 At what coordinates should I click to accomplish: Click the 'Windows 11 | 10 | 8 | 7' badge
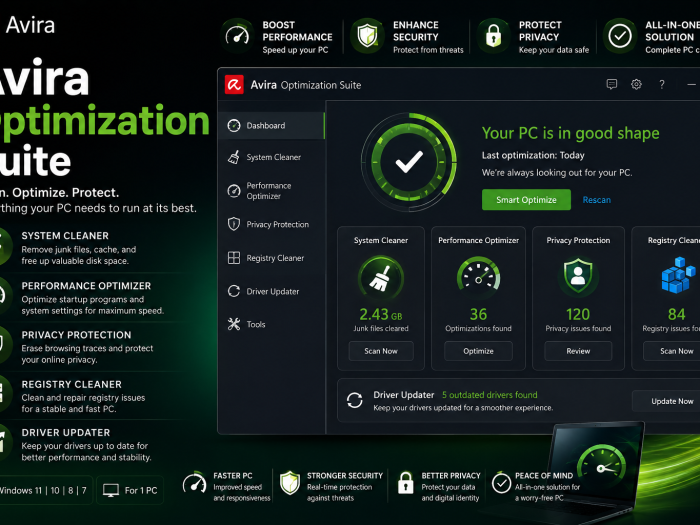coord(44,490)
